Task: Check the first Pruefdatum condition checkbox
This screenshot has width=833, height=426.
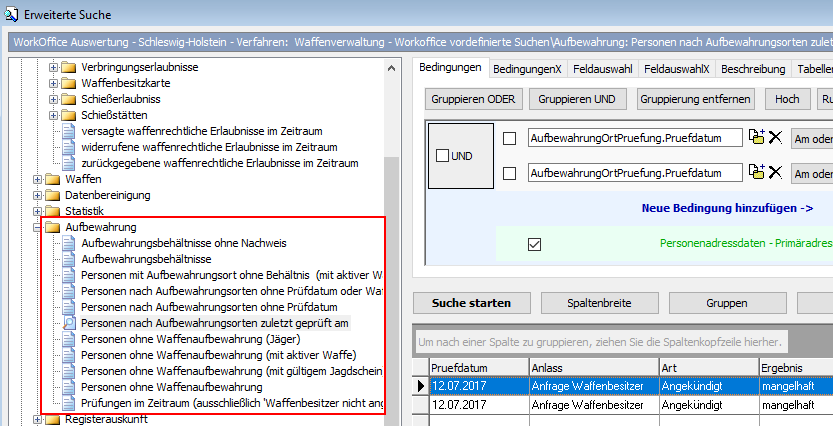Action: click(x=509, y=138)
